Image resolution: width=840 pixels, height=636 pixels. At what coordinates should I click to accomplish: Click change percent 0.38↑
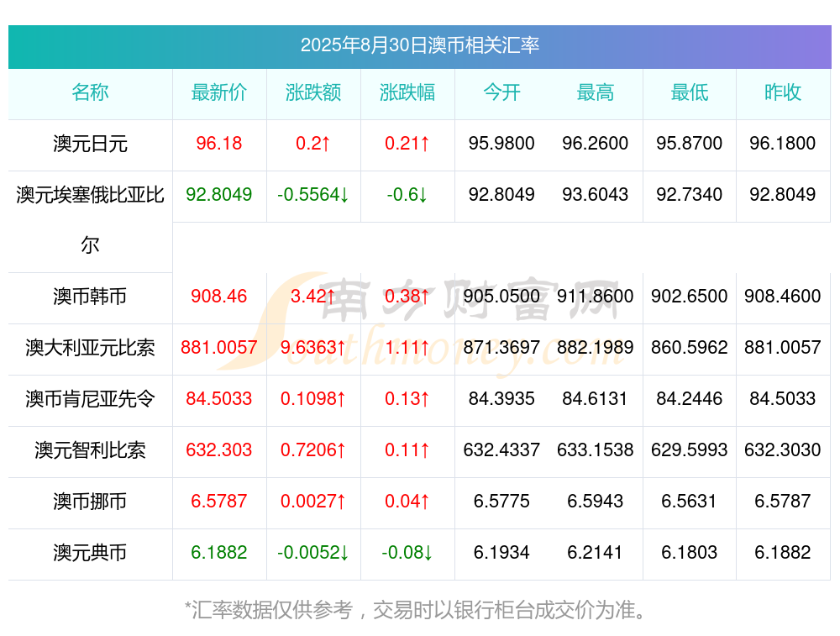pyautogui.click(x=407, y=296)
